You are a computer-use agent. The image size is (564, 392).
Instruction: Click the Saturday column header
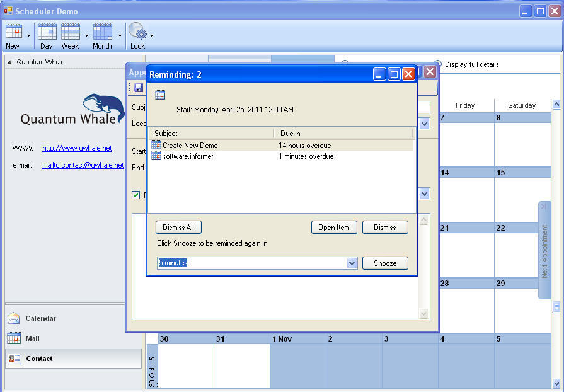click(522, 105)
